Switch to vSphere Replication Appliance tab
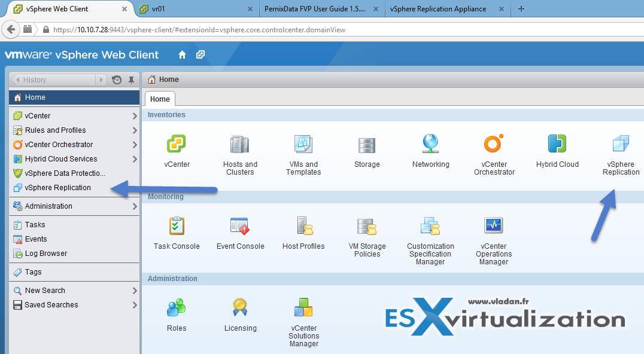Image resolution: width=644 pixels, height=354 pixels. (447, 9)
